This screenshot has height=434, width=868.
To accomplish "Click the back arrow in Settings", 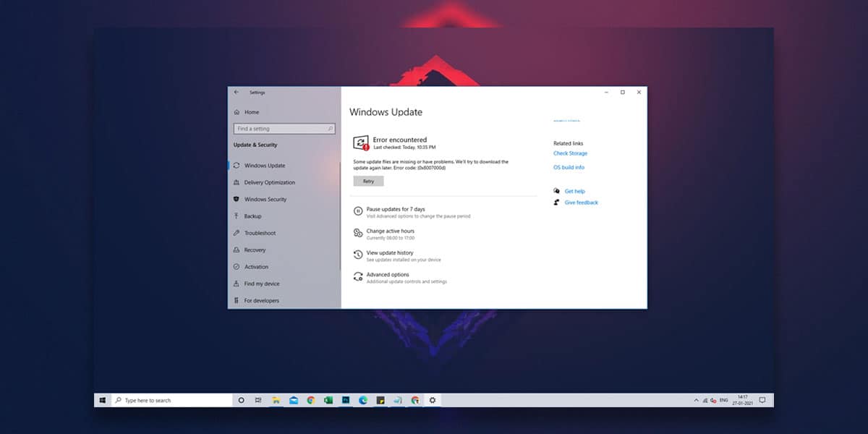I will coord(237,93).
